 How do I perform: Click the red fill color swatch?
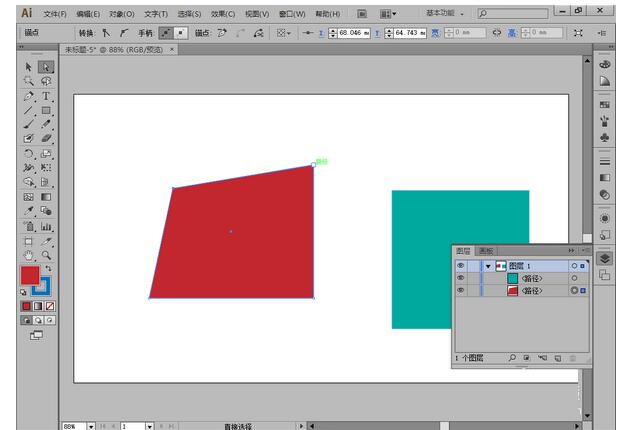coord(30,274)
